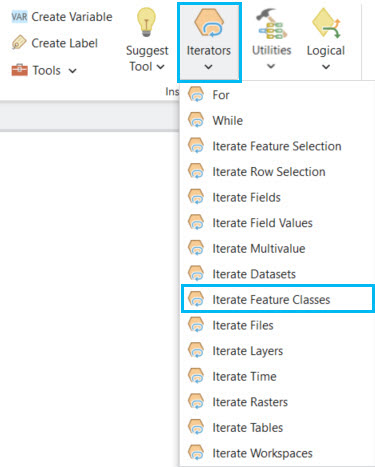
Task: Click the Iterators button label
Action: pyautogui.click(x=209, y=50)
